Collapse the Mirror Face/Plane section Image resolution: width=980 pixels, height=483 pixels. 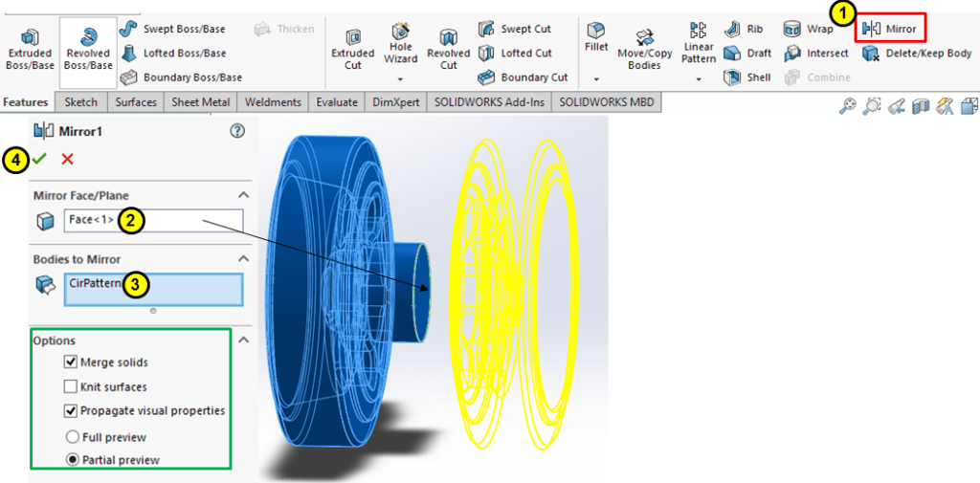click(x=243, y=195)
